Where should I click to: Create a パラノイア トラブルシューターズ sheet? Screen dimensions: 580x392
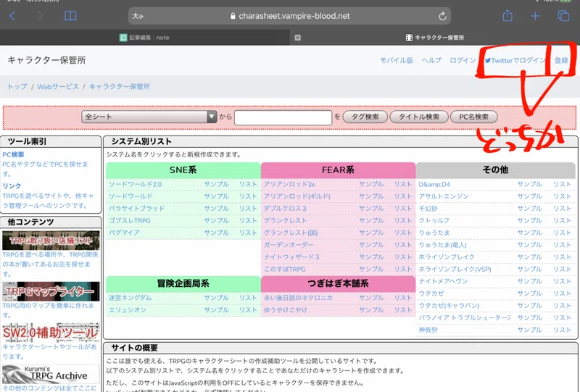click(464, 317)
